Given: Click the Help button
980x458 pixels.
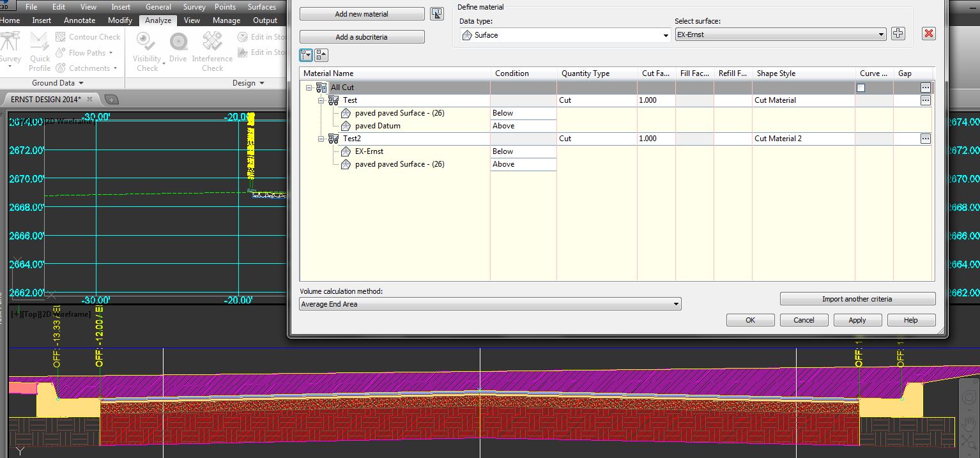Looking at the screenshot, I should [911, 320].
